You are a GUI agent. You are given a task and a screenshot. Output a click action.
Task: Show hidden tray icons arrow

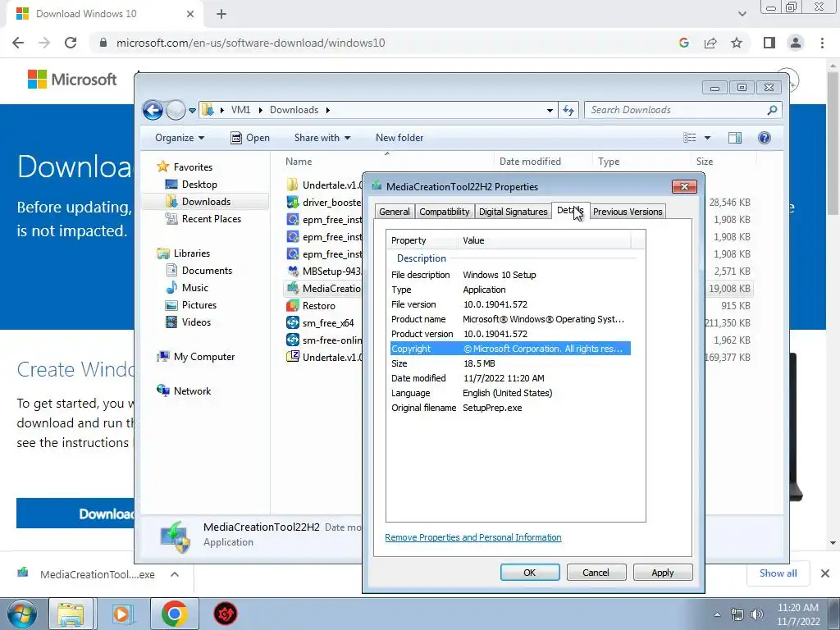pyautogui.click(x=717, y=614)
